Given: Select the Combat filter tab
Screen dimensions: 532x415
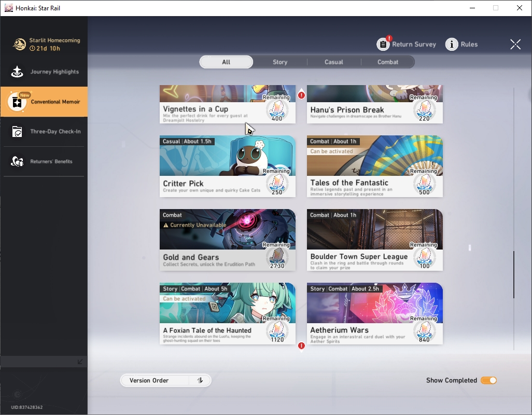Looking at the screenshot, I should [x=388, y=62].
